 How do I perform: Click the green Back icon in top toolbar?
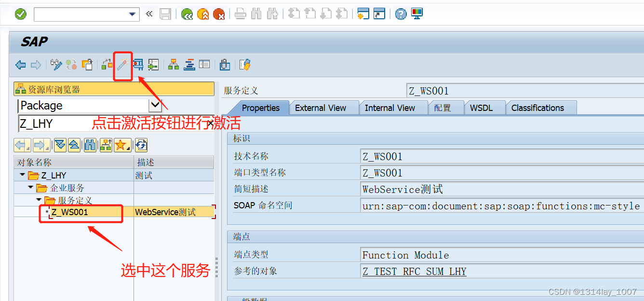(187, 14)
